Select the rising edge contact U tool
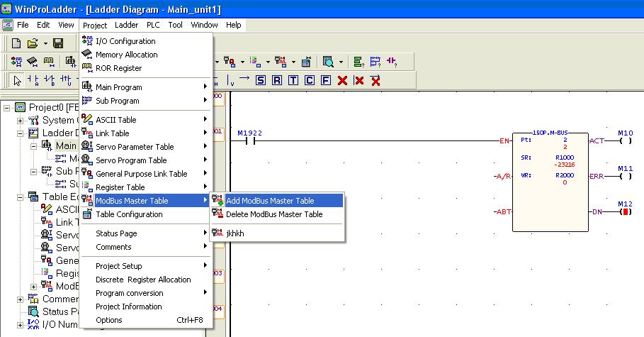 pyautogui.click(x=66, y=80)
